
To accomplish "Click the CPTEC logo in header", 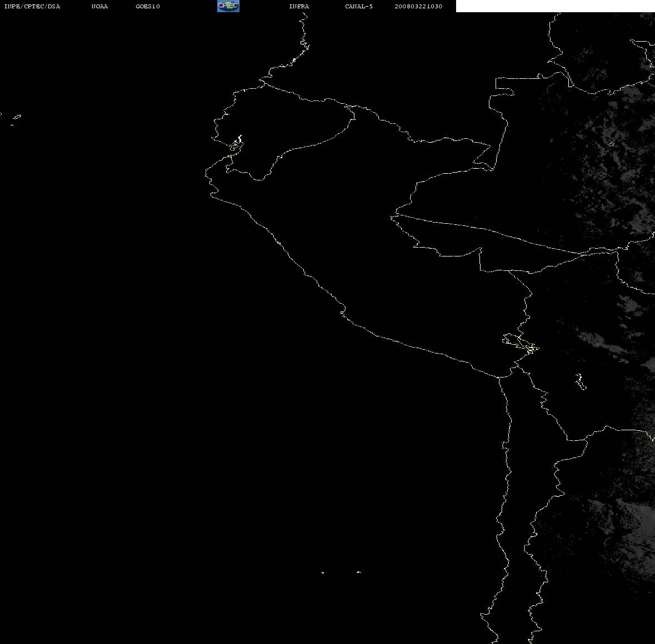I will (x=228, y=6).
